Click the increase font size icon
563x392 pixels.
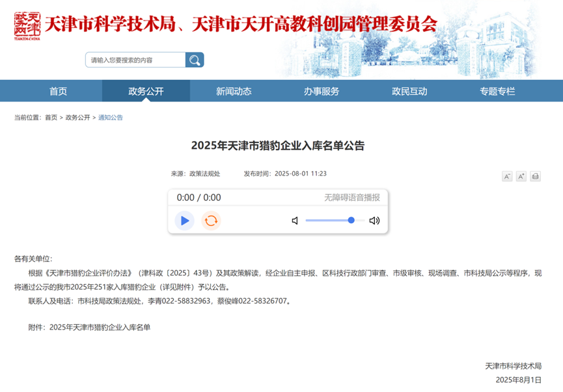click(521, 176)
